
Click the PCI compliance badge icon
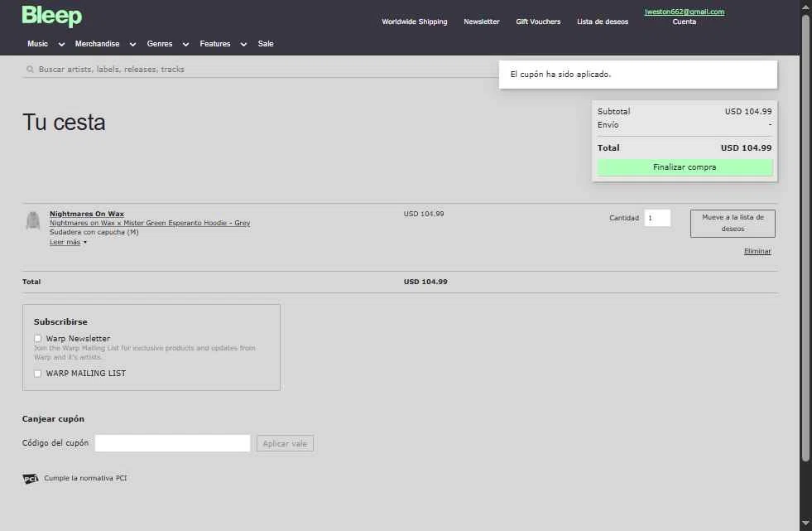[x=31, y=478]
